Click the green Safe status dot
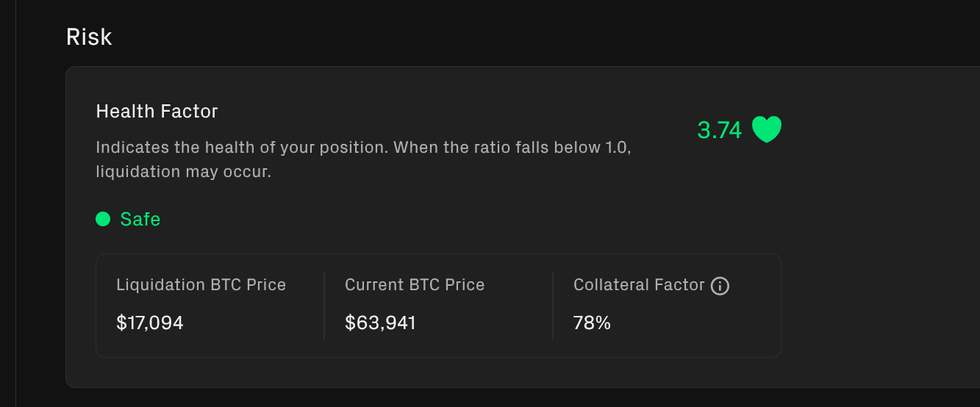980x407 pixels. coord(103,219)
